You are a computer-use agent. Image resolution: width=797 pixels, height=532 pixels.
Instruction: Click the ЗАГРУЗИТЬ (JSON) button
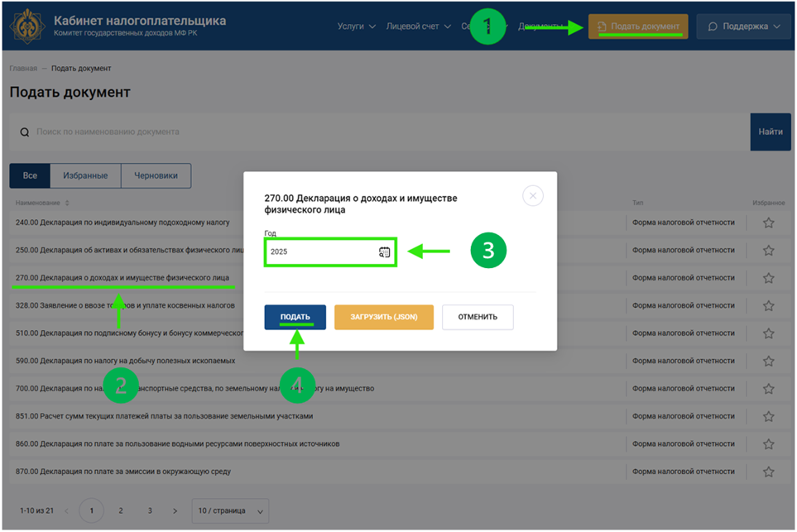[x=384, y=317]
